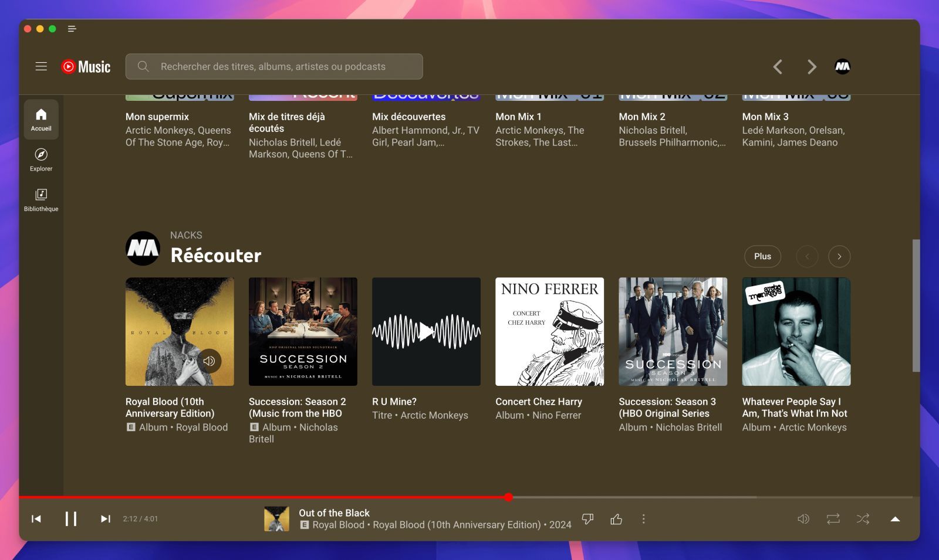Open the NA account avatar menu

[x=842, y=67]
